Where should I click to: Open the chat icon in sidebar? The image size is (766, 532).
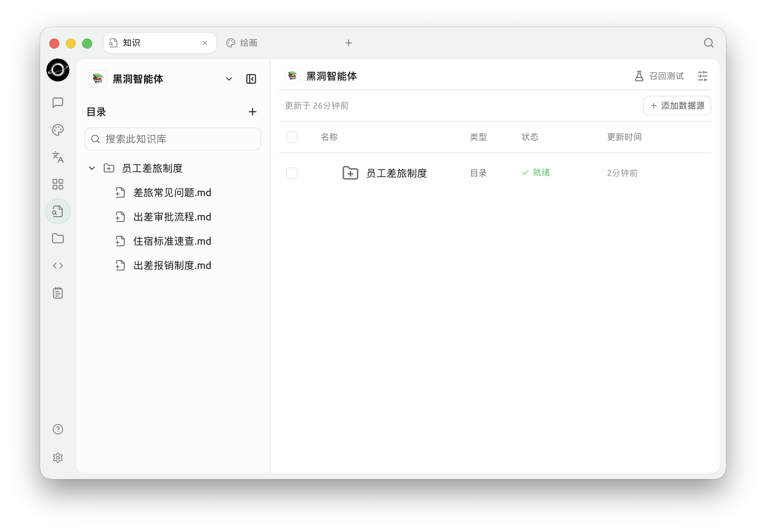point(58,103)
